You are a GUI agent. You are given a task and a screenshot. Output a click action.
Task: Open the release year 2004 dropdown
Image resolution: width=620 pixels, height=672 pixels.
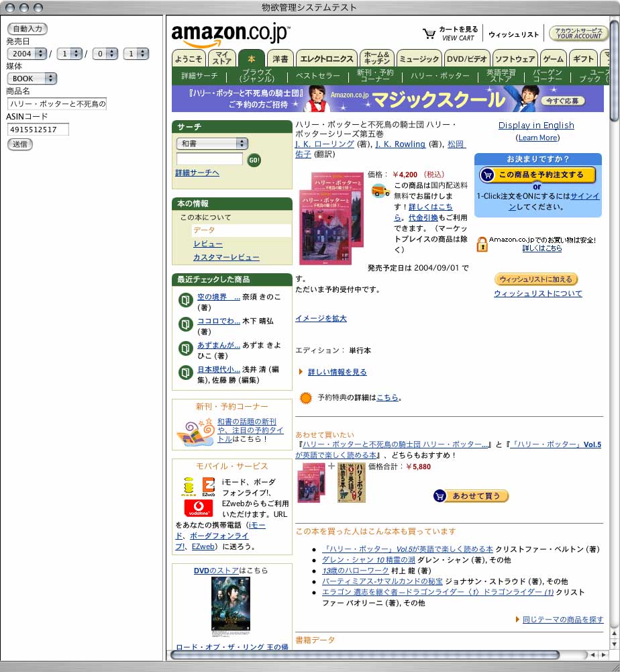(27, 54)
